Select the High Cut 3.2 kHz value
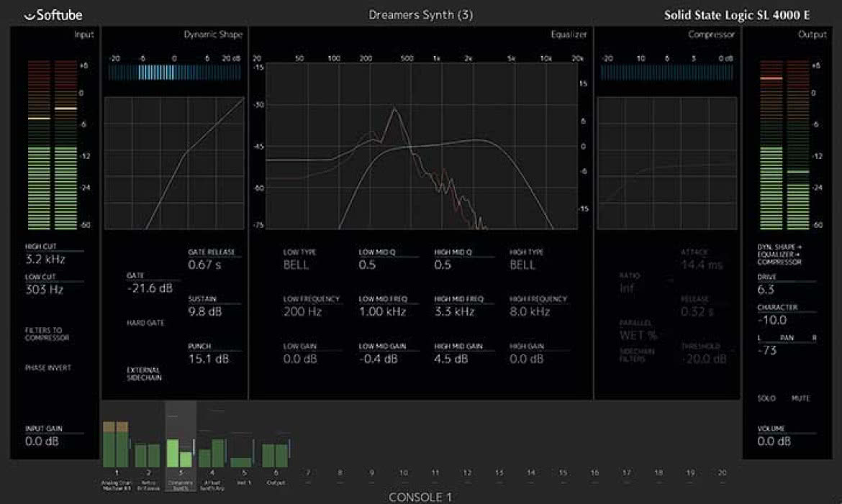 [x=45, y=260]
